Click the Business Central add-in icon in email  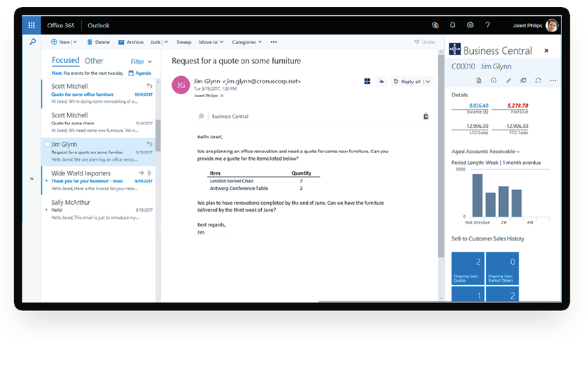367,81
